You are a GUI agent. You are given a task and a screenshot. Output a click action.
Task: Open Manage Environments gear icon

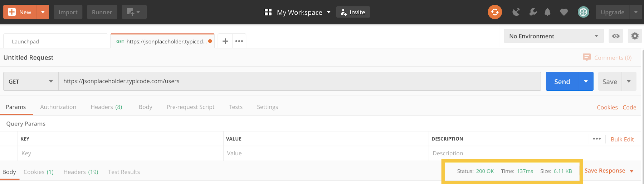[635, 36]
